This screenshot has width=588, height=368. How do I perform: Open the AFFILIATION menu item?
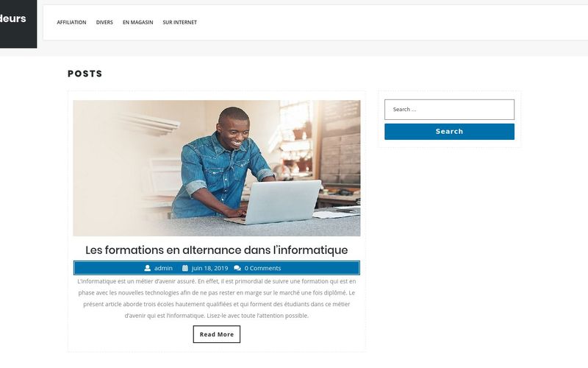(x=71, y=23)
